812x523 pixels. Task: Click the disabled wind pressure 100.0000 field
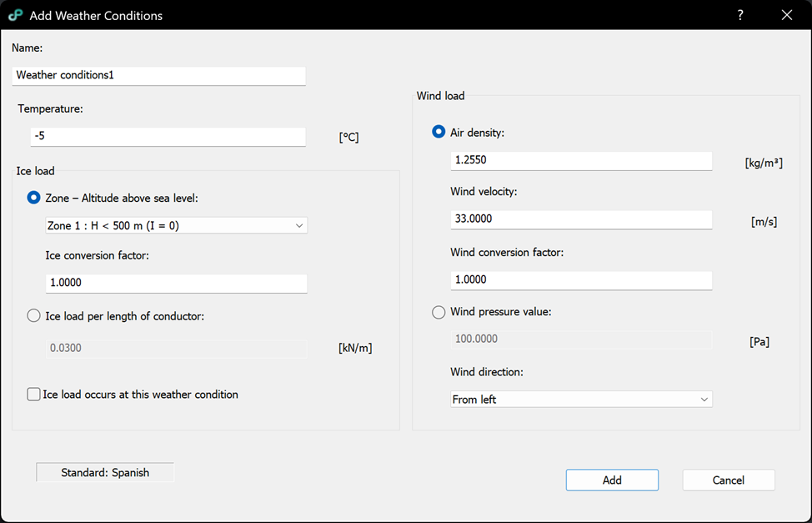click(581, 339)
